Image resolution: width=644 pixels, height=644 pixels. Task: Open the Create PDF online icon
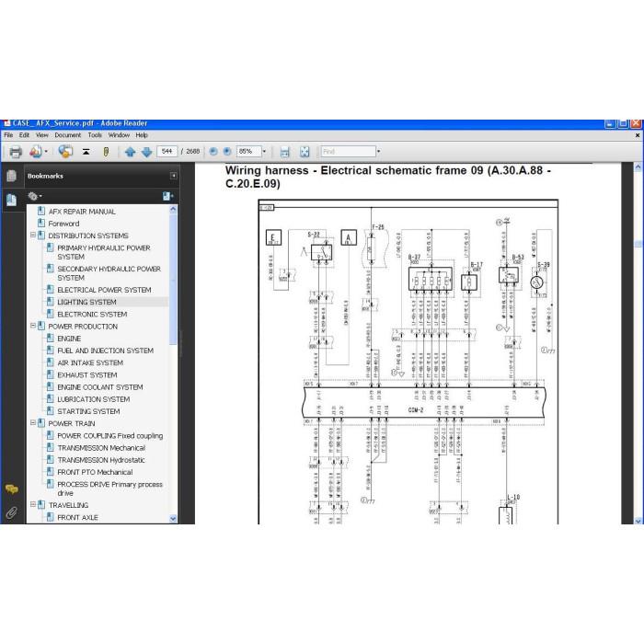pos(35,152)
